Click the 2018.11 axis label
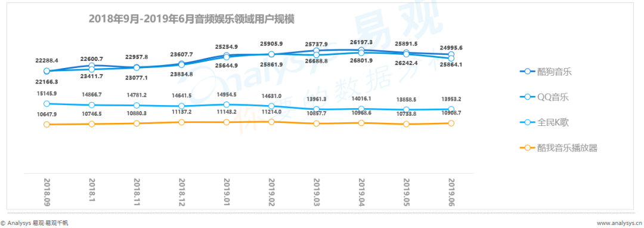644x228 pixels. (137, 192)
